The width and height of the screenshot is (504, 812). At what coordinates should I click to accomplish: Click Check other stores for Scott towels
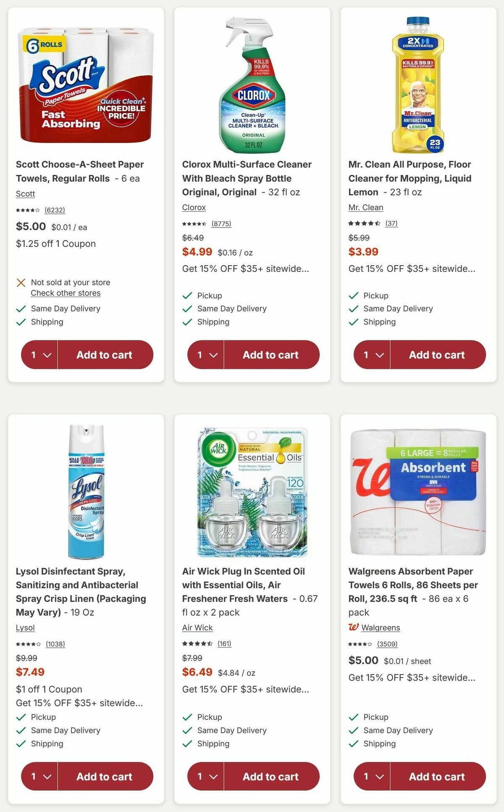[65, 293]
